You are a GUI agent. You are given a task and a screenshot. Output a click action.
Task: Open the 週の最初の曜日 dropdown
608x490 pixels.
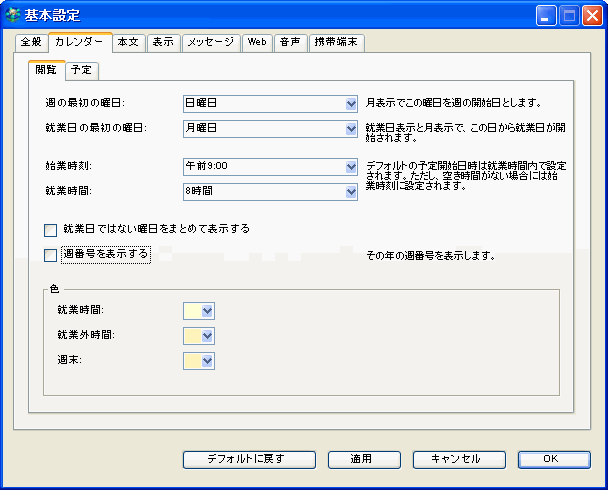(271, 103)
